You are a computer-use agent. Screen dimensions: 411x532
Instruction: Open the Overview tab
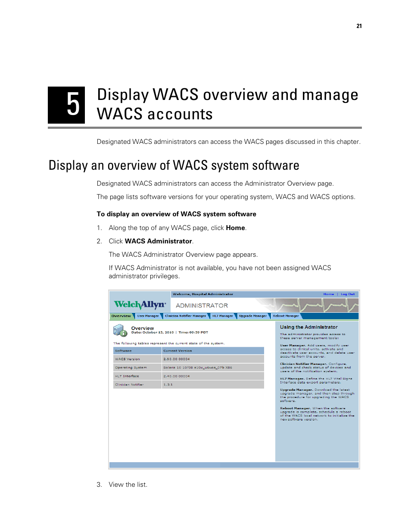[x=121, y=316]
